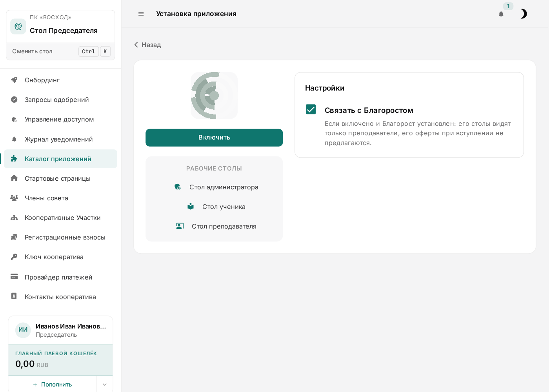The height and width of the screenshot is (392, 549).
Task: Open the notifications bell icon
Action: 501,14
